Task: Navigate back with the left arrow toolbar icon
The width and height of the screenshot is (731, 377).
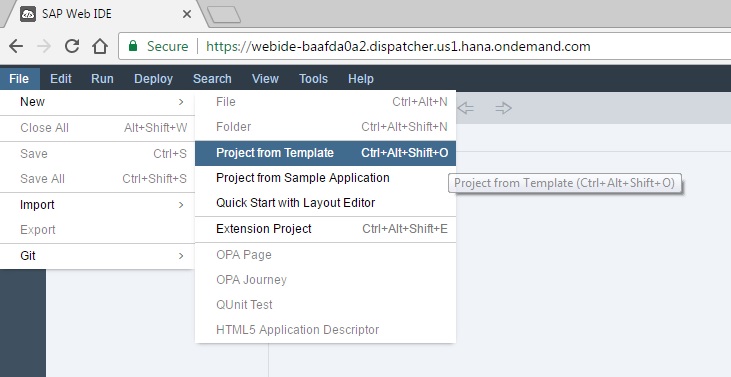Action: (x=465, y=109)
